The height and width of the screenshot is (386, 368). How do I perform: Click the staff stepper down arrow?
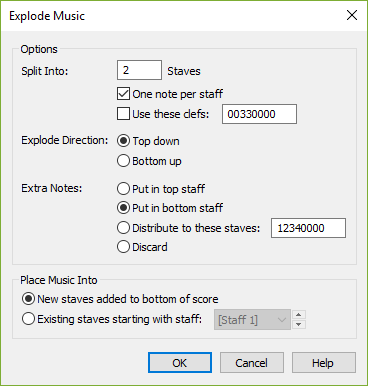pyautogui.click(x=299, y=324)
